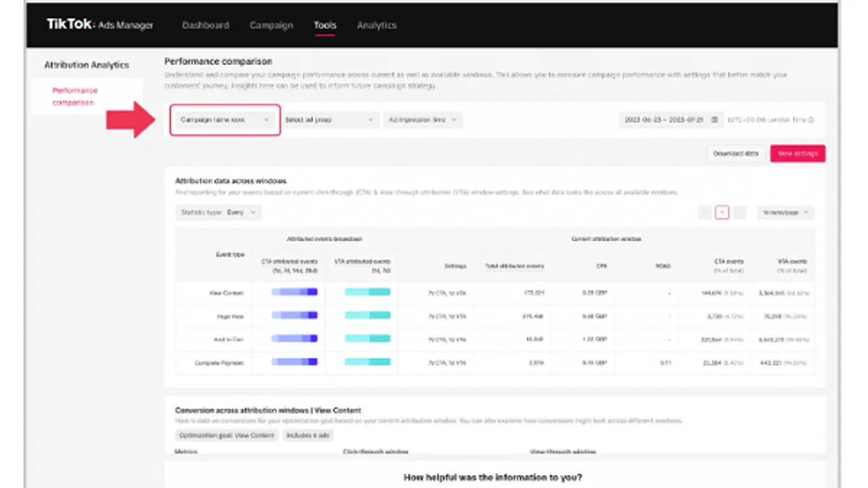Open the Campaign name xxxx dropdown
Image resolution: width=868 pixels, height=488 pixels.
click(225, 120)
